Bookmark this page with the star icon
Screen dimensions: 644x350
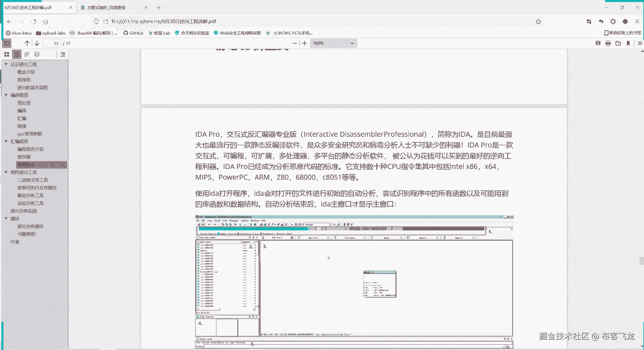538,21
